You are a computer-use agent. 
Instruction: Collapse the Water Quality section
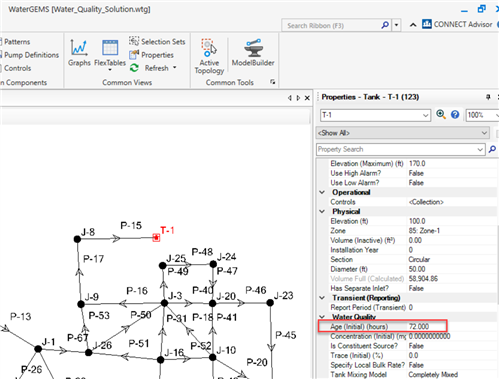(x=322, y=317)
